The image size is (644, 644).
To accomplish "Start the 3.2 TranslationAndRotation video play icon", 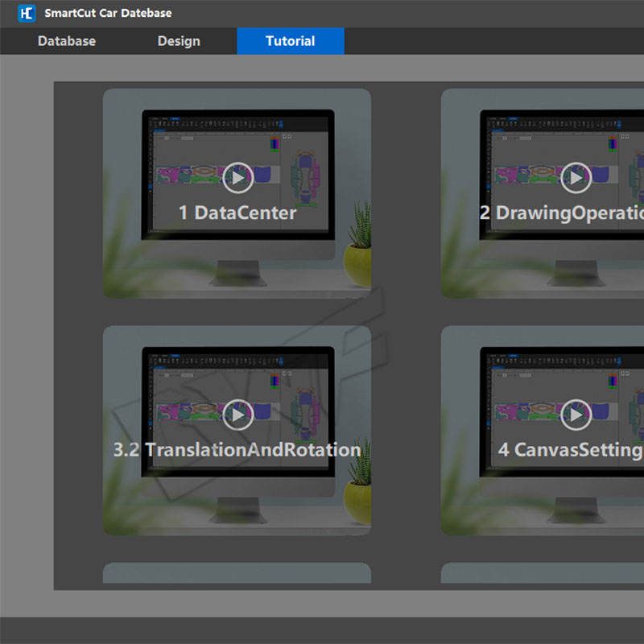I will pyautogui.click(x=237, y=415).
